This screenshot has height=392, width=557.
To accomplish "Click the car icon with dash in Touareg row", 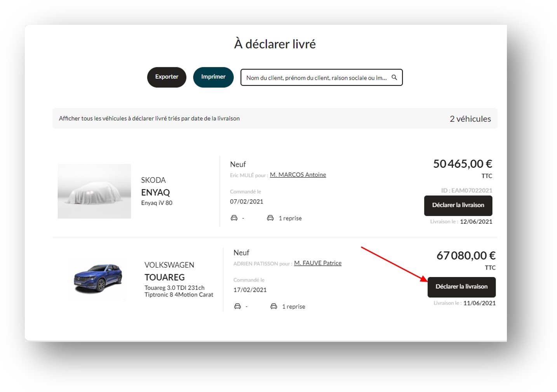I will coord(237,306).
